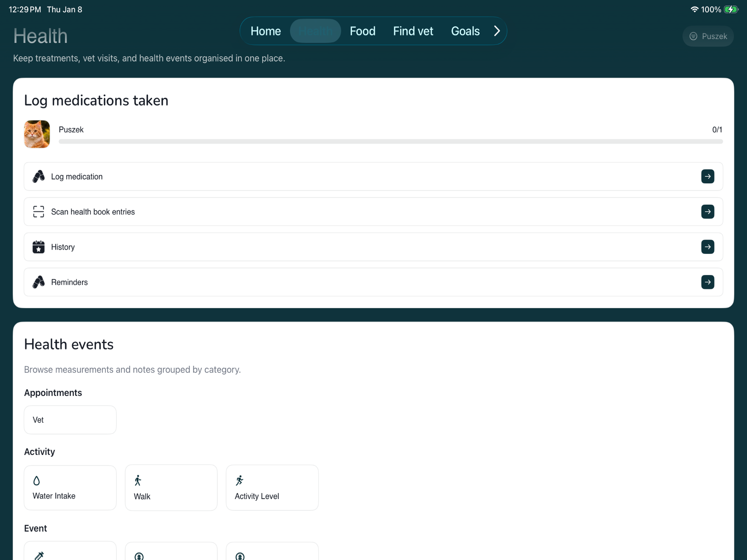Screen dimensions: 747x560
Task: Click the middle Event card bug icon
Action: coord(139,556)
